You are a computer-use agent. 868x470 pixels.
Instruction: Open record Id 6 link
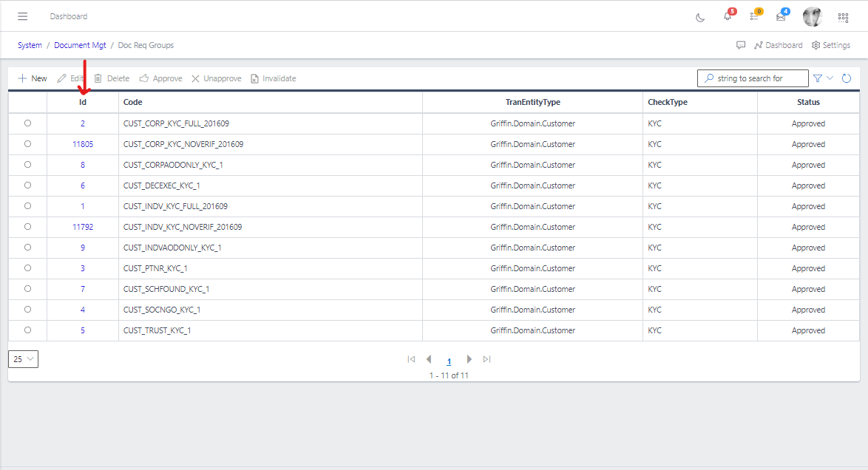click(83, 185)
